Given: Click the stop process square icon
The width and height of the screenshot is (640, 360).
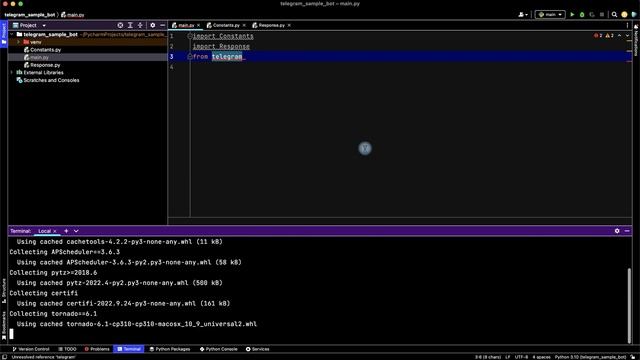Looking at the screenshot, I should click(x=602, y=14).
